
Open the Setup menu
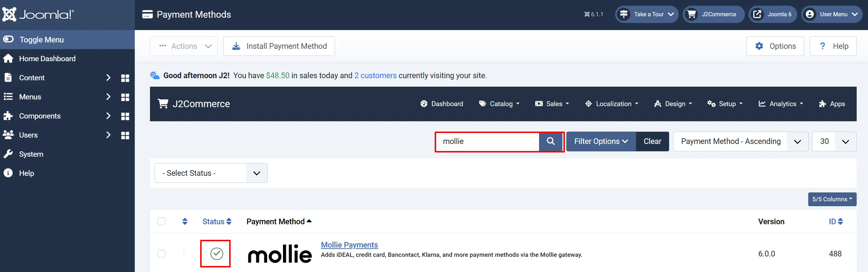[725, 104]
